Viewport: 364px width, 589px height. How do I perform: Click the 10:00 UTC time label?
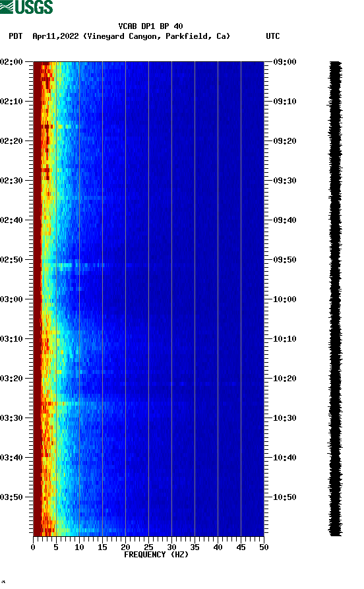click(x=285, y=299)
